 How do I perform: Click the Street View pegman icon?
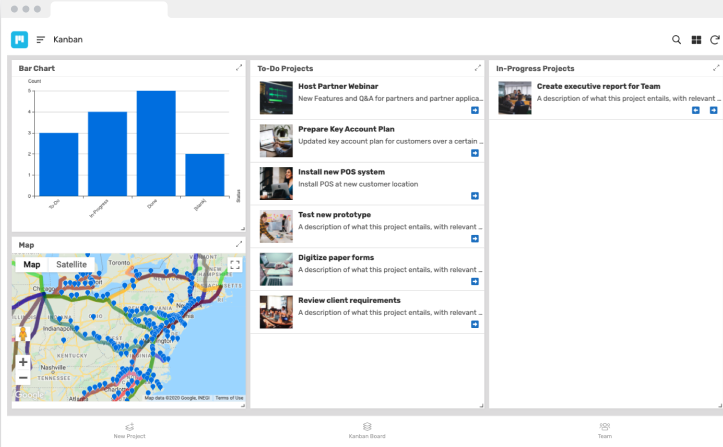(x=23, y=334)
